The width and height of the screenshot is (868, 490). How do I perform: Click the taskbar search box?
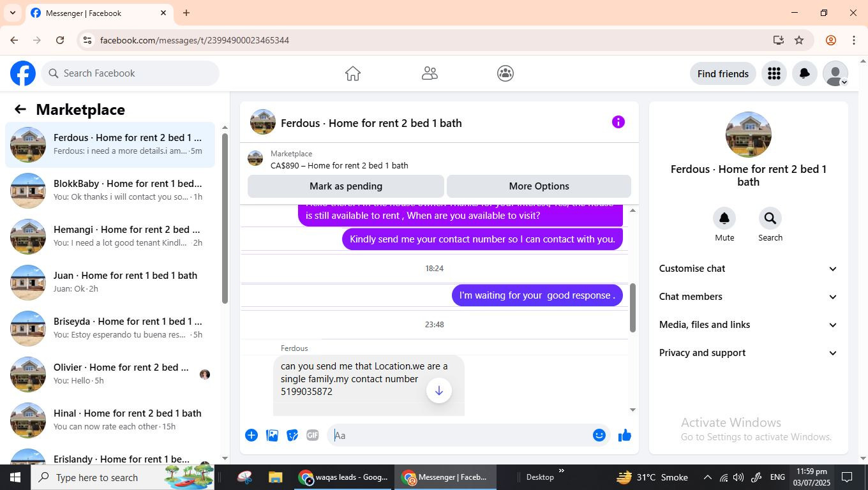[x=123, y=477]
